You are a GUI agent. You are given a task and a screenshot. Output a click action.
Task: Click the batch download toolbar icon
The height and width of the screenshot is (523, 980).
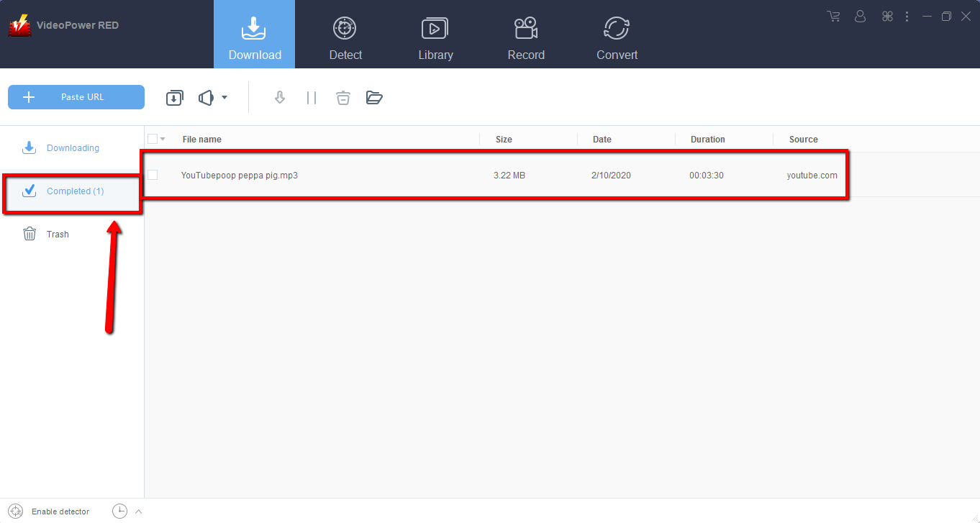[174, 97]
